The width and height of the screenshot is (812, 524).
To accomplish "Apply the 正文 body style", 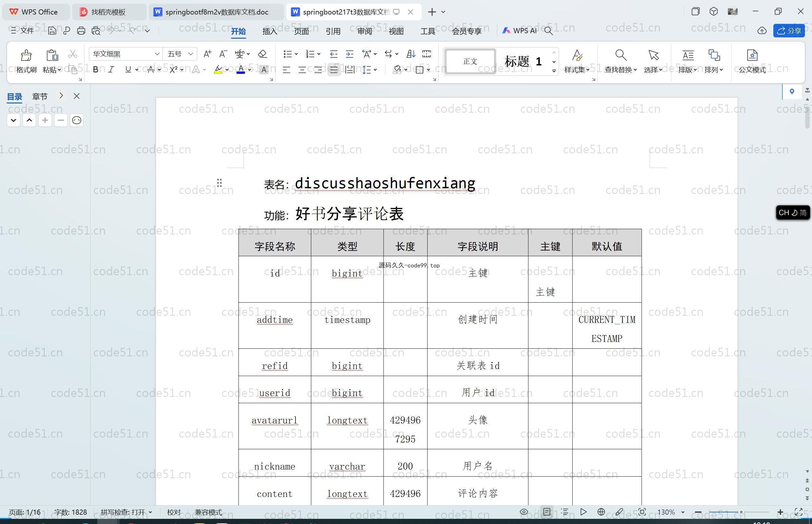I will [470, 61].
